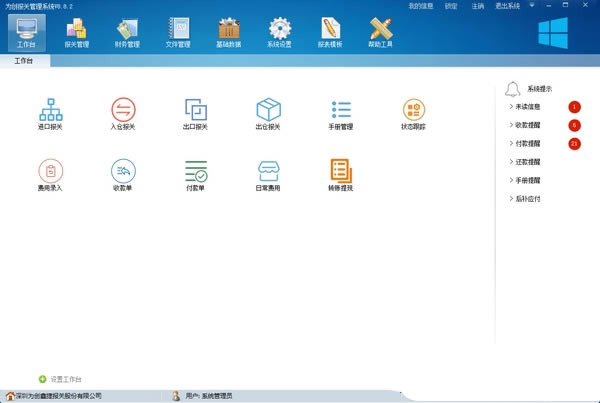Expand the 收款提醒 reminder item
Screen dimensions: 600x403
tap(530, 125)
